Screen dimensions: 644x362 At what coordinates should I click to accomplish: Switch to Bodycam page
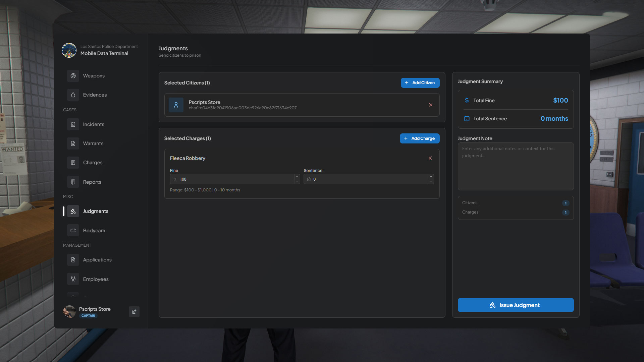(94, 231)
